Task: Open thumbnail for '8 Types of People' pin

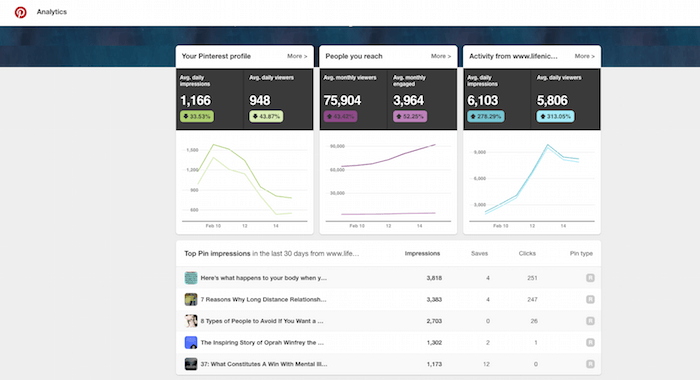Action: 191,321
